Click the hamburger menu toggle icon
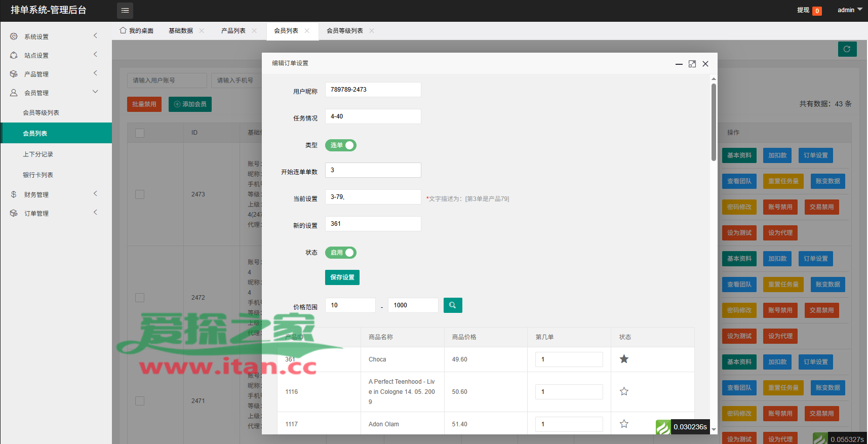 click(125, 10)
